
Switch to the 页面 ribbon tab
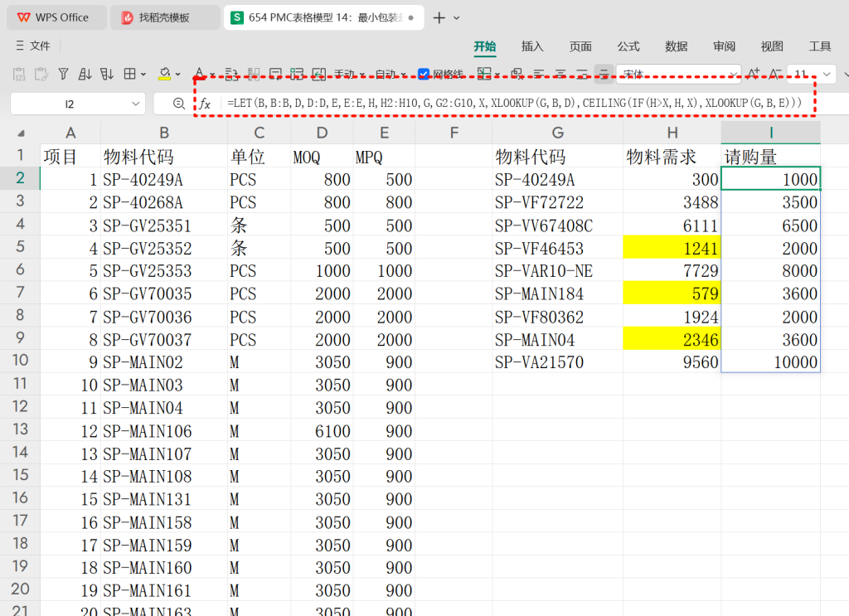tap(580, 46)
